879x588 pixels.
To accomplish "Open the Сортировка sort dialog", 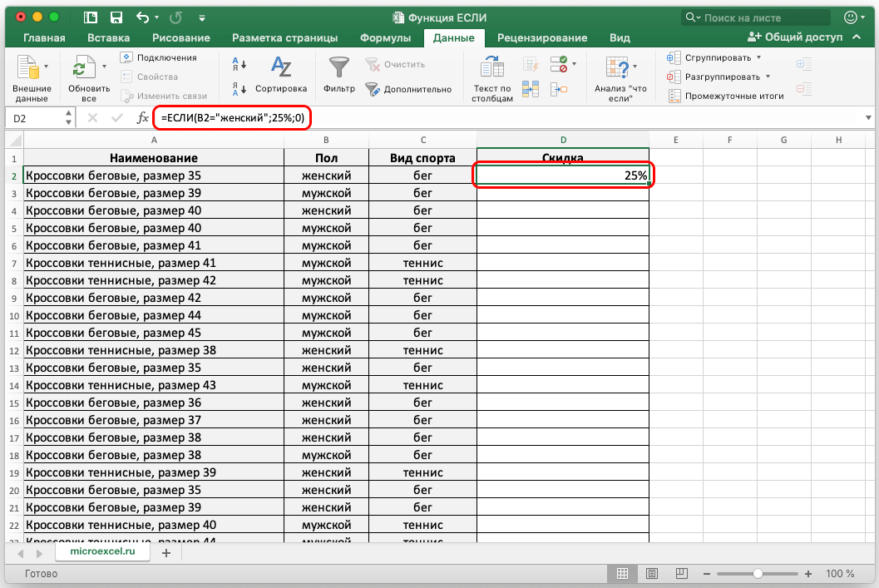I will pyautogui.click(x=281, y=74).
